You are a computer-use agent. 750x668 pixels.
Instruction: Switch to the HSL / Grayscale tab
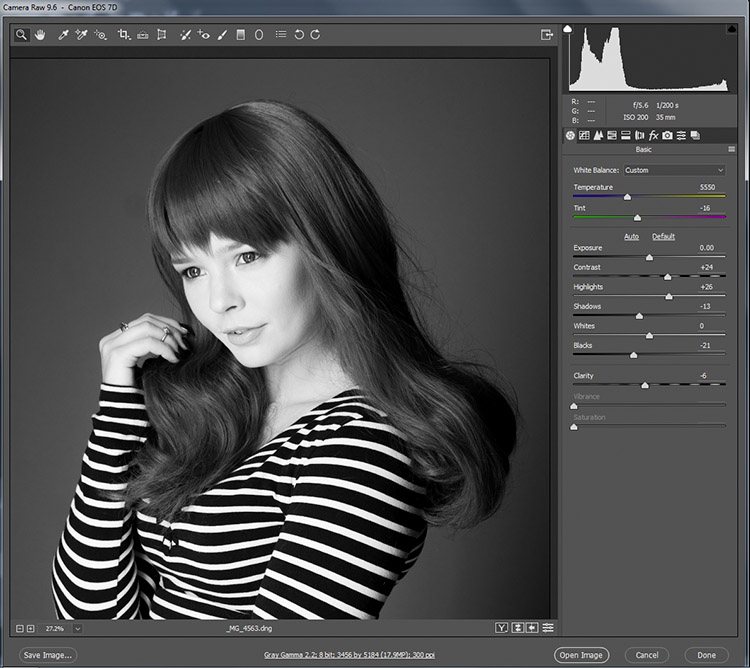612,135
